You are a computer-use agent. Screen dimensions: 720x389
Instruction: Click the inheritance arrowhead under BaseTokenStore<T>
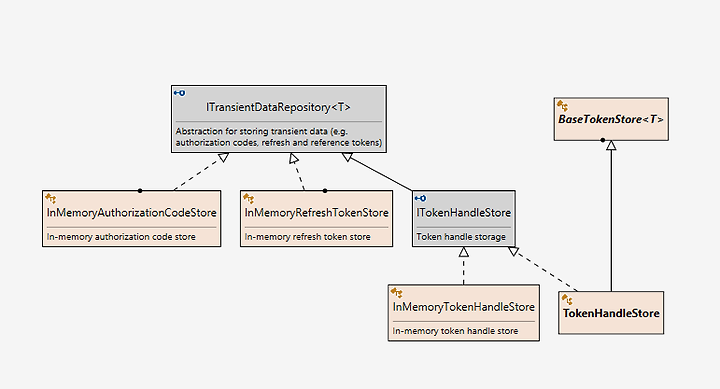(611, 146)
